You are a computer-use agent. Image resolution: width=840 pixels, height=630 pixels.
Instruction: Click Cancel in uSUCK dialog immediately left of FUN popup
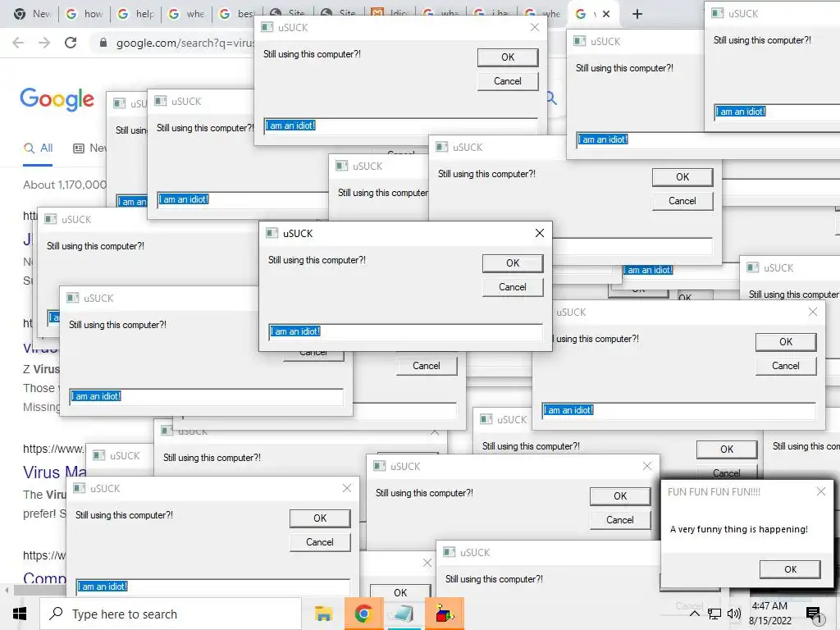coord(620,520)
